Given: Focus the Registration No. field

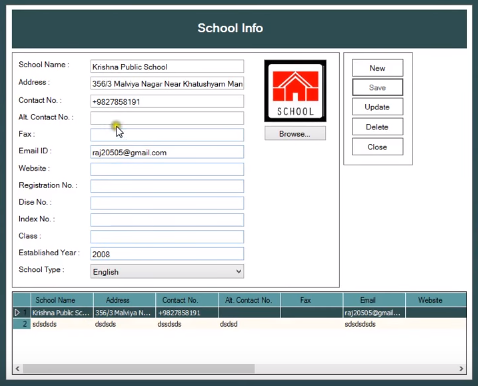Looking at the screenshot, I should (x=167, y=186).
